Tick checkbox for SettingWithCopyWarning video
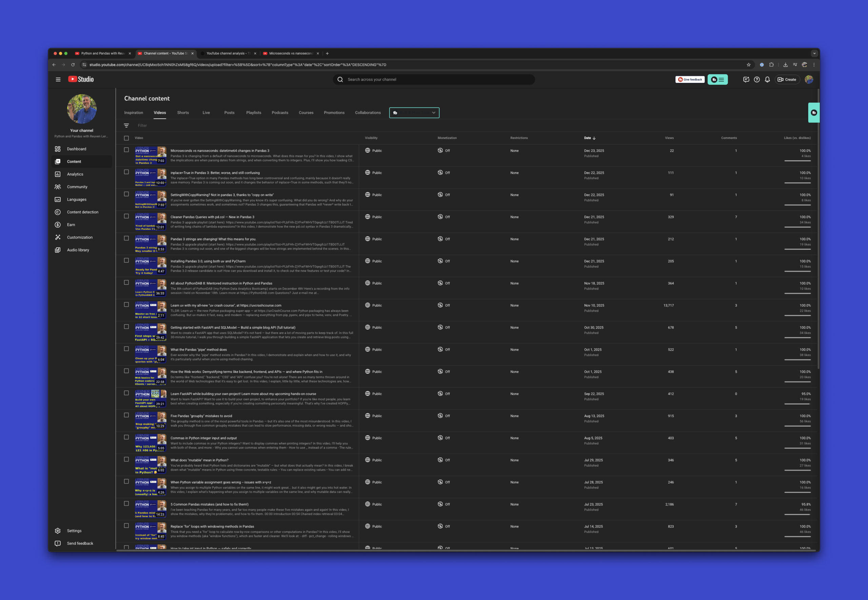Image resolution: width=868 pixels, height=600 pixels. click(126, 194)
